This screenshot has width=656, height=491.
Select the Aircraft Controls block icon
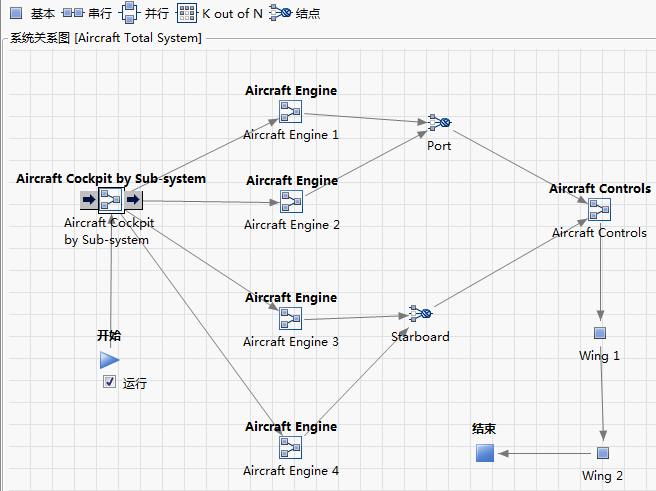point(600,209)
